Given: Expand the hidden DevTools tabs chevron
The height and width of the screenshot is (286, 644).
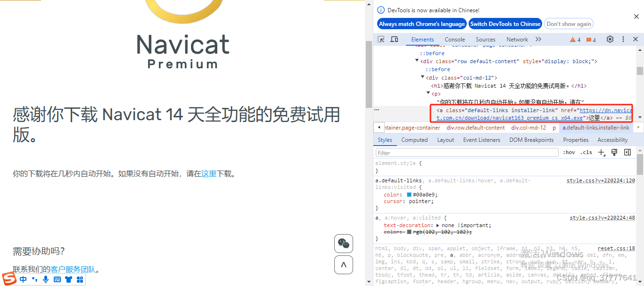Looking at the screenshot, I should click(538, 40).
